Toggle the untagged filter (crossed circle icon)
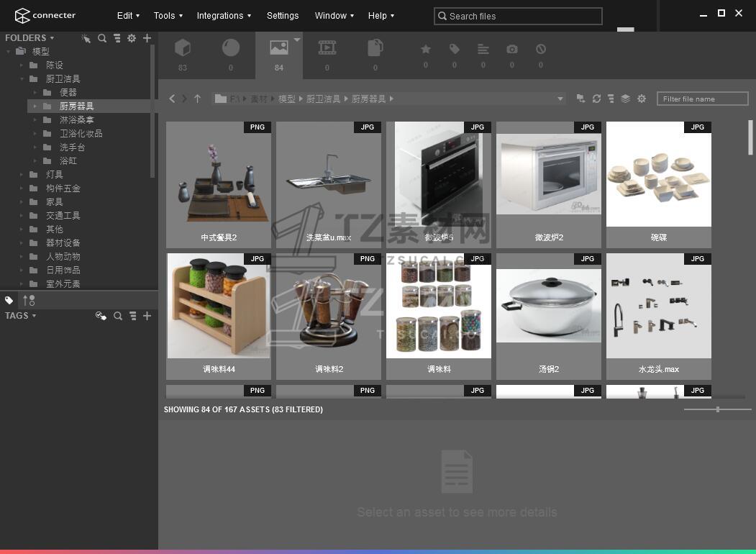 pos(541,50)
